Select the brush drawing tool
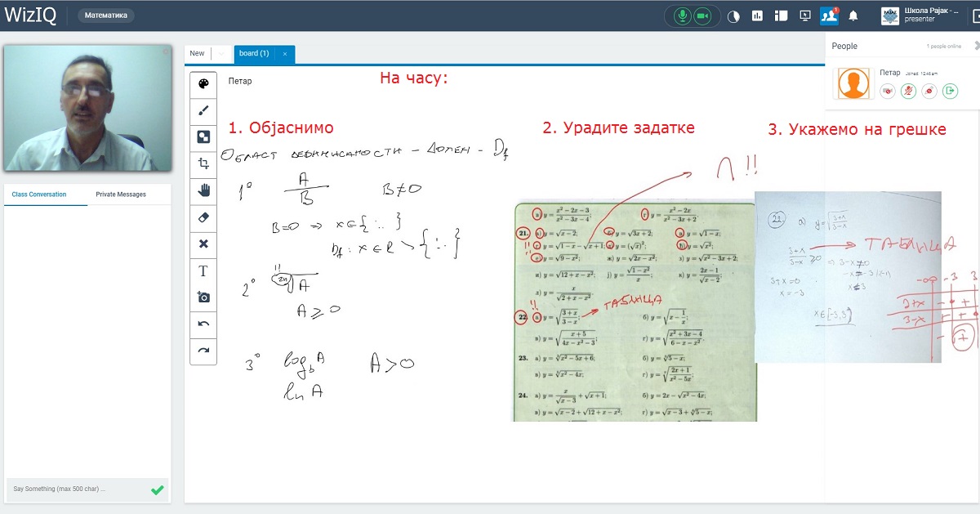This screenshot has width=980, height=514. point(203,110)
